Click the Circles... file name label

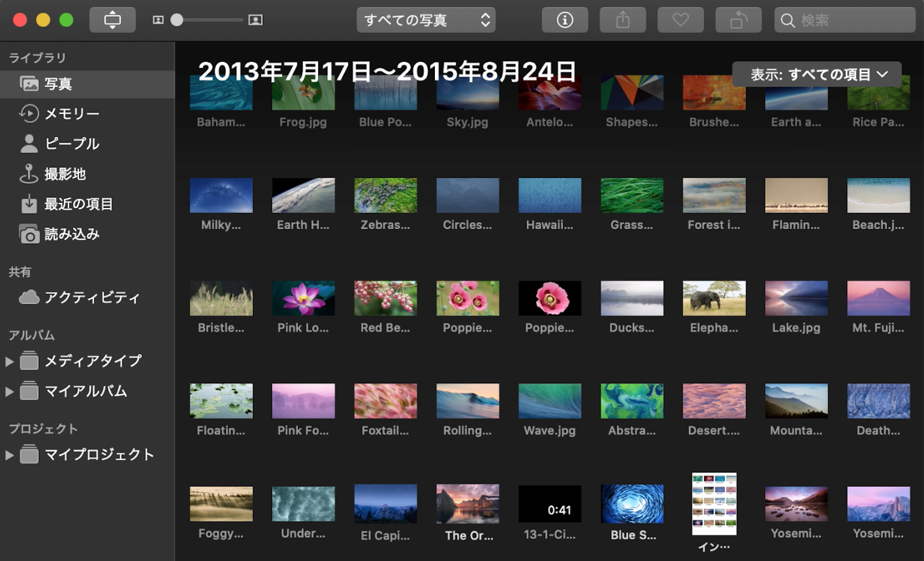coord(467,225)
